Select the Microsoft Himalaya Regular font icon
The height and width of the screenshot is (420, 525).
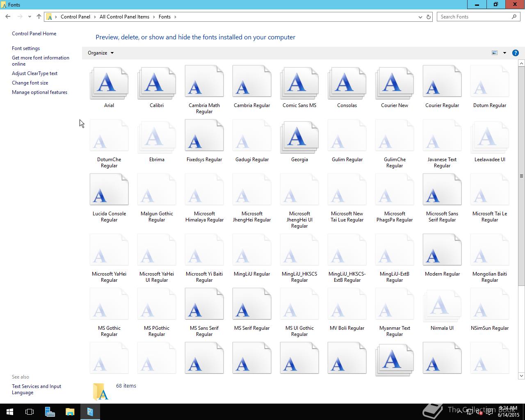coord(204,189)
